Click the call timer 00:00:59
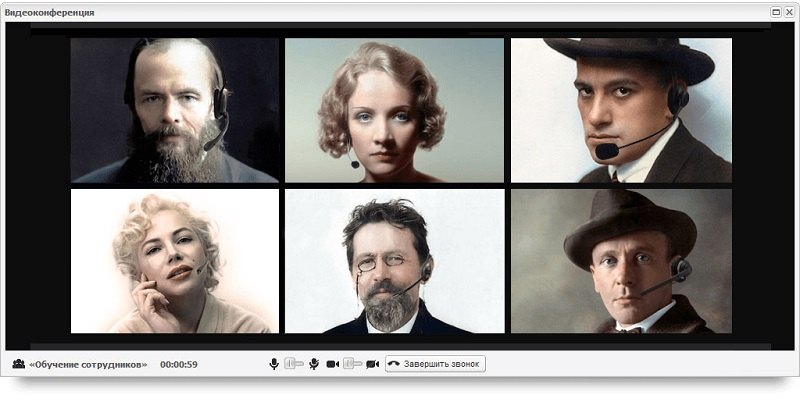 [179, 365]
